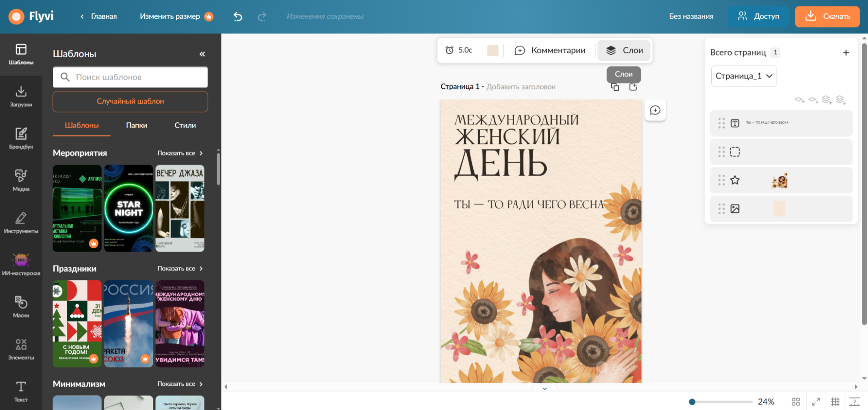Select the Masks tool in sidebar
This screenshot has height=410, width=868.
click(21, 307)
